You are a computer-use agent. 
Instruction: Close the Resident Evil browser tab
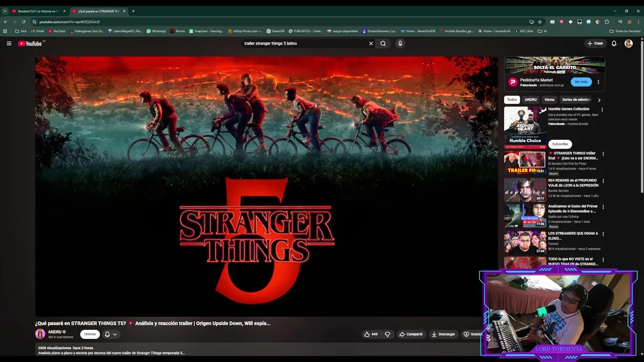click(64, 11)
